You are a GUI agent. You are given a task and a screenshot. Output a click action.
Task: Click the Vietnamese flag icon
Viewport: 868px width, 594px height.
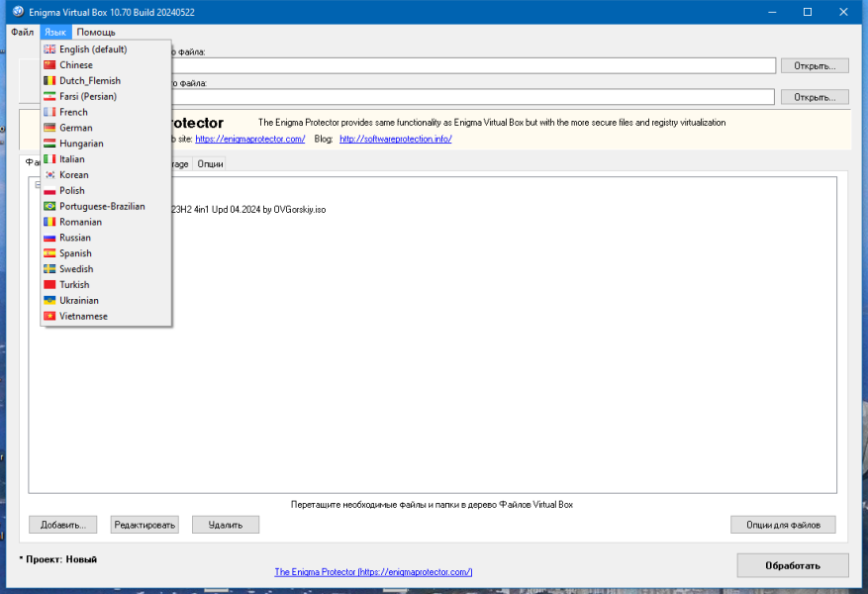point(49,316)
